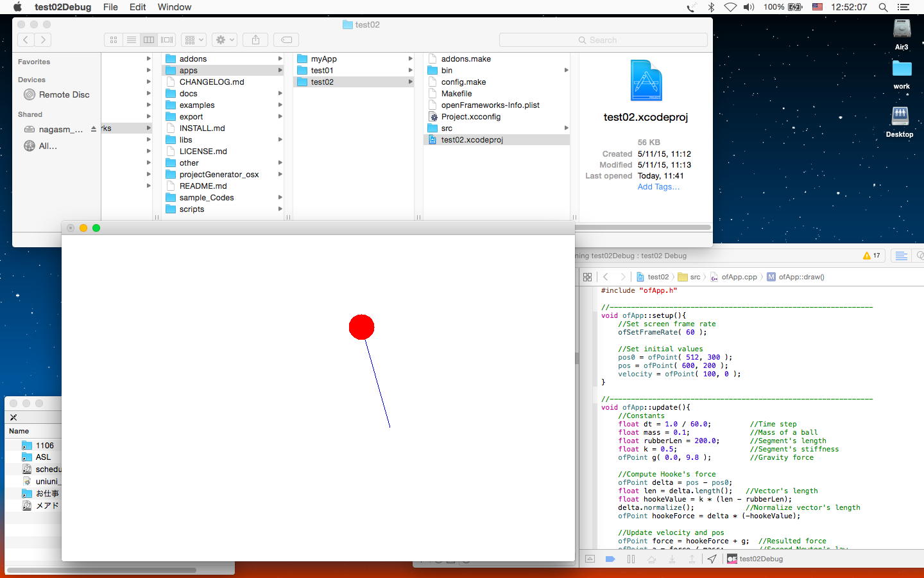Viewport: 924px width, 578px height.
Task: Open the Finder gear action menu
Action: tap(225, 40)
